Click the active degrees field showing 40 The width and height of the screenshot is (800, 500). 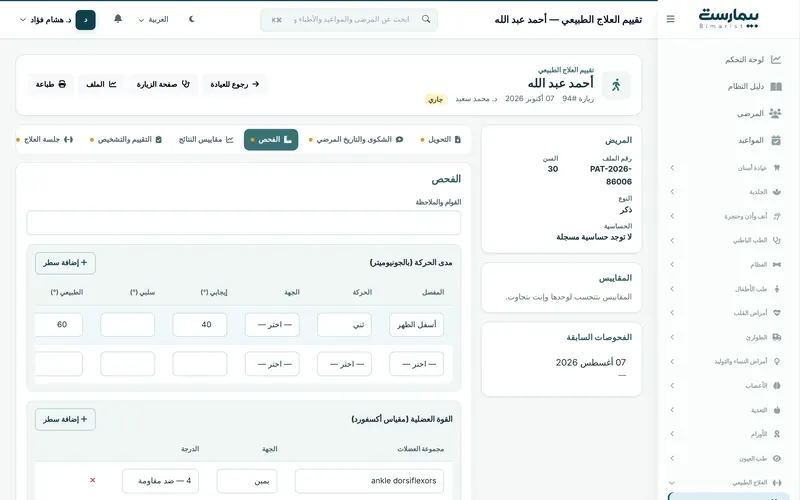[200, 324]
